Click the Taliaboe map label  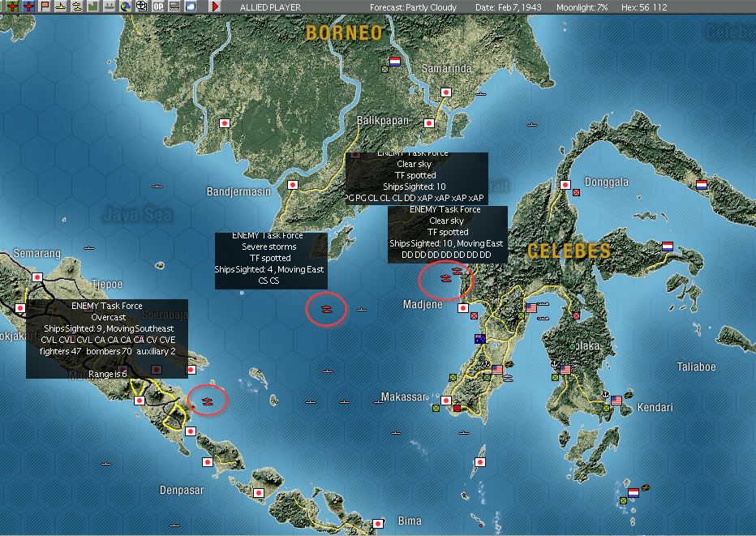pyautogui.click(x=696, y=367)
